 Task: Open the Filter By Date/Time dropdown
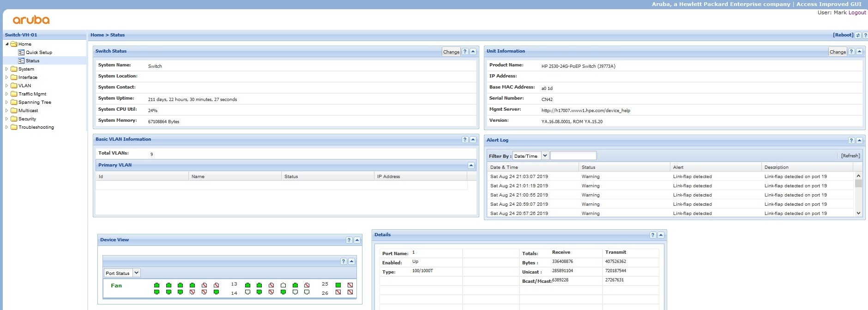click(x=545, y=156)
